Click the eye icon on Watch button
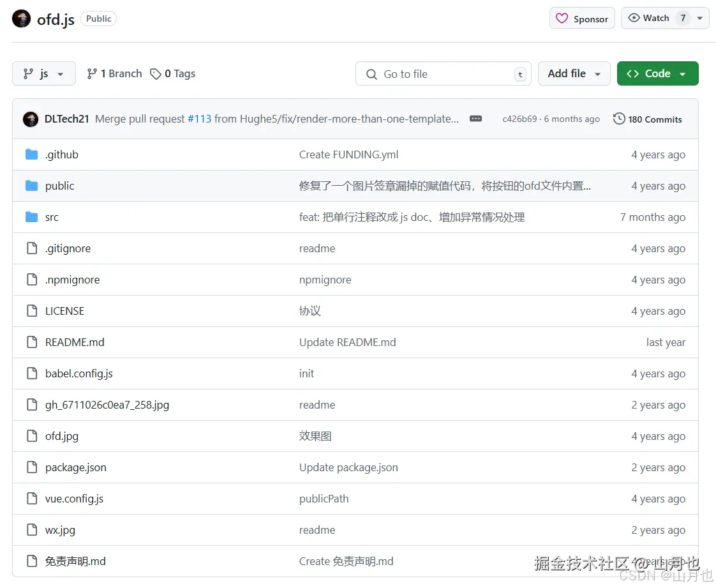Screen dimensions: 716x588 pos(634,18)
